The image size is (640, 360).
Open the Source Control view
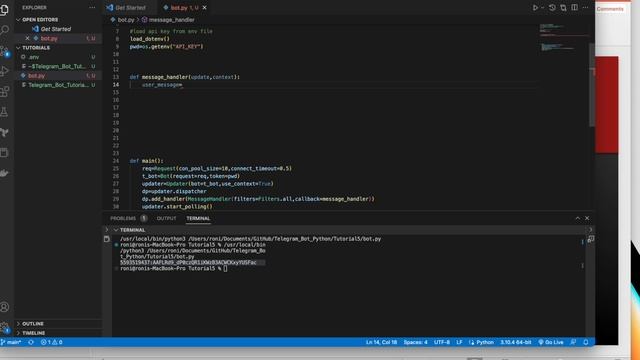[x=4, y=51]
